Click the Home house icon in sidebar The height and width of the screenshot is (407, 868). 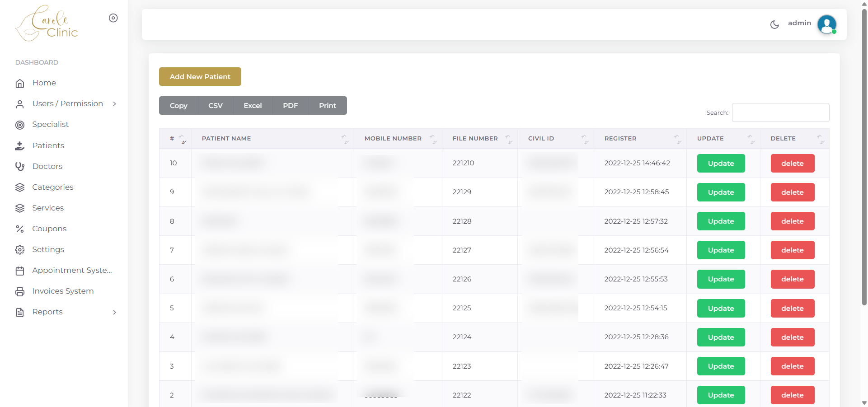pyautogui.click(x=20, y=83)
